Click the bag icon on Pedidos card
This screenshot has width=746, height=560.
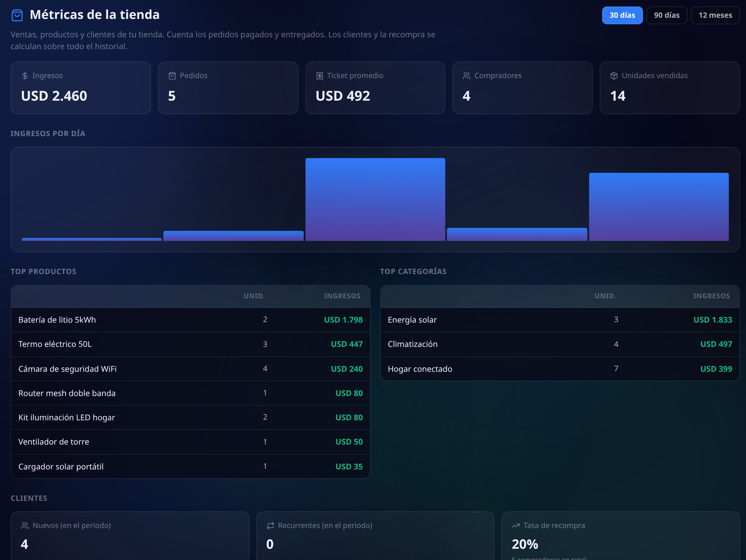[x=172, y=76]
